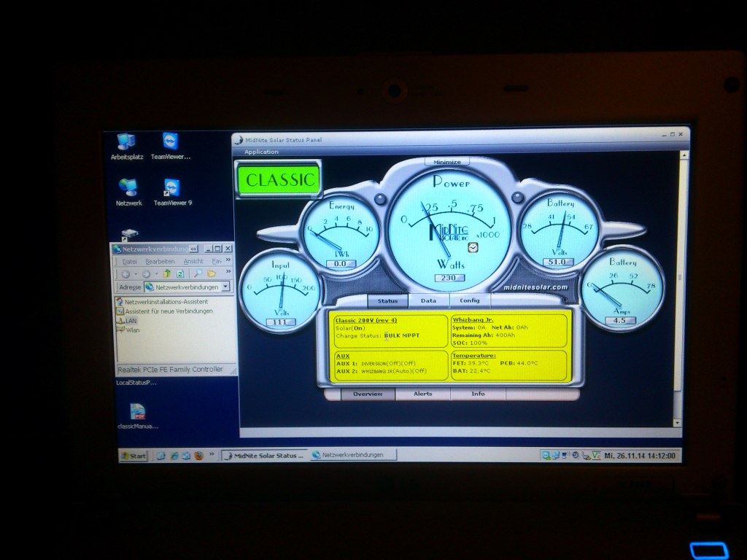The height and width of the screenshot is (560, 747).
Task: Click the Energy kWh reading 0.0
Action: [x=340, y=264]
